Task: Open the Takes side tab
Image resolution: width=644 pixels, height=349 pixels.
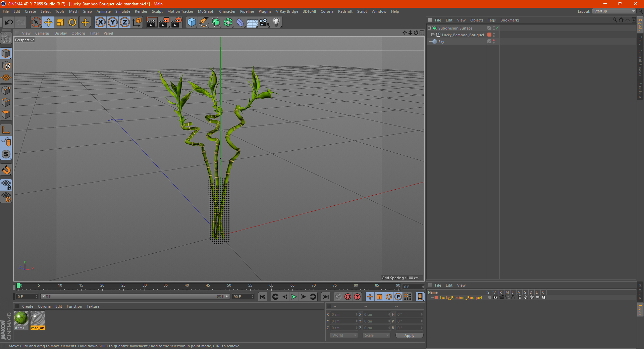Action: (640, 40)
